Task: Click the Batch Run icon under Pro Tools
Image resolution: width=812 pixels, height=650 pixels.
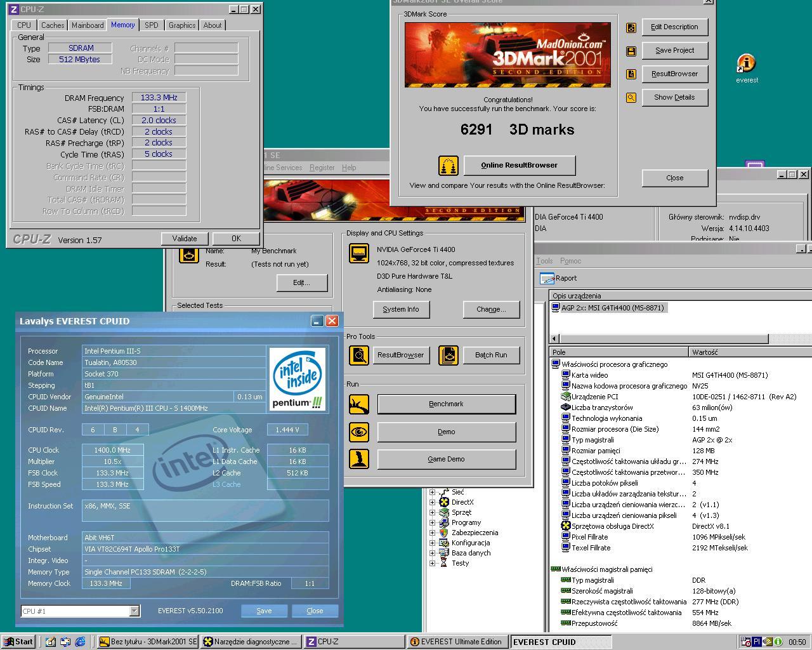Action: point(449,355)
